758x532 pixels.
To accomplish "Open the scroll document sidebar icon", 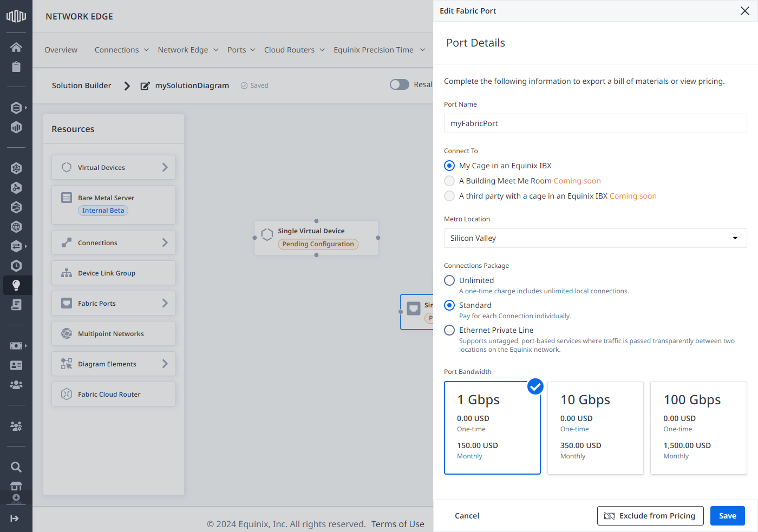I will pyautogui.click(x=16, y=305).
